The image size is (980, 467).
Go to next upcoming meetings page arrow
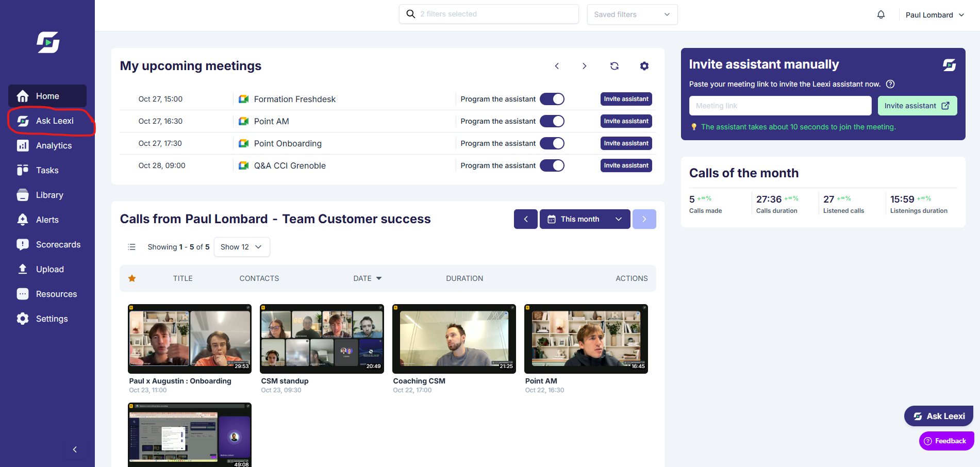click(x=584, y=66)
